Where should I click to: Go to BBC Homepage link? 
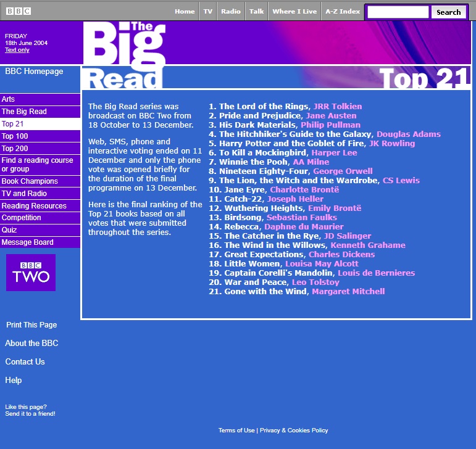pyautogui.click(x=34, y=72)
